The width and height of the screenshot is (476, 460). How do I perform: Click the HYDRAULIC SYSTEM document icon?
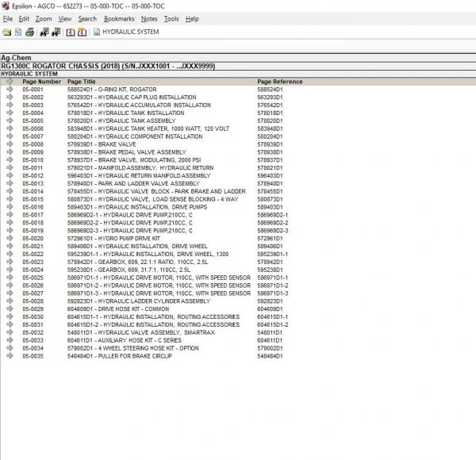(97, 32)
